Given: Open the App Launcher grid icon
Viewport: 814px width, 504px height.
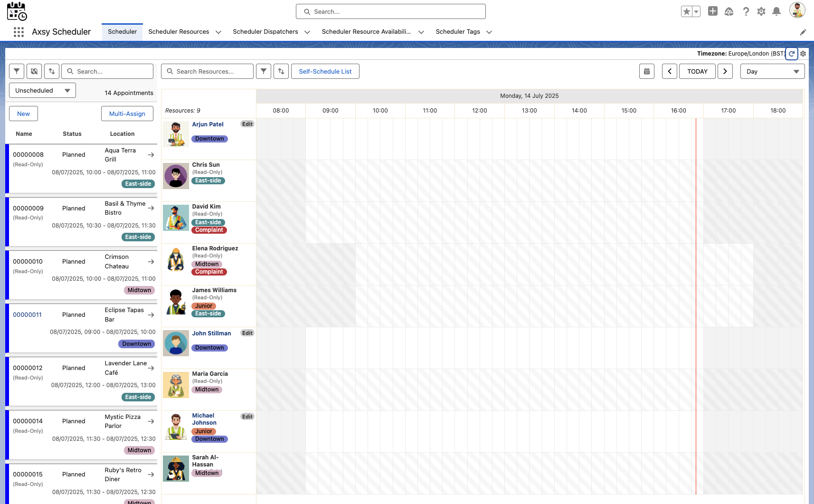Looking at the screenshot, I should point(19,32).
